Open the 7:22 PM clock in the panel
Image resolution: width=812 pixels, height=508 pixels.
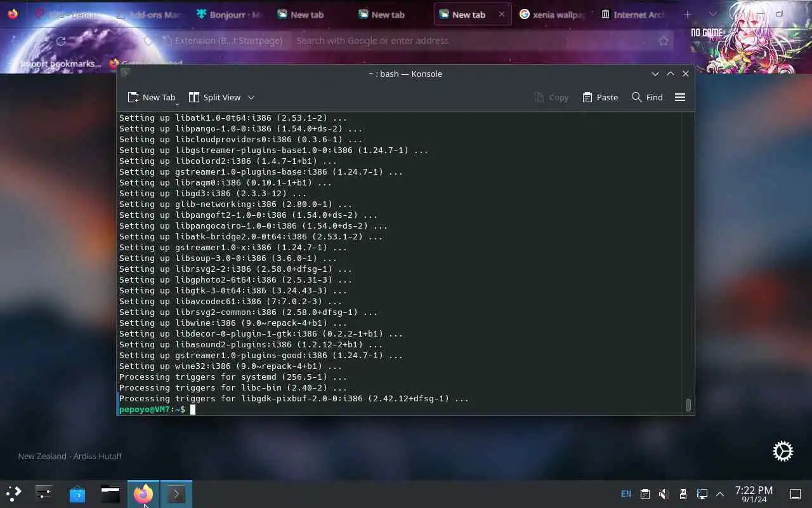coord(754,494)
